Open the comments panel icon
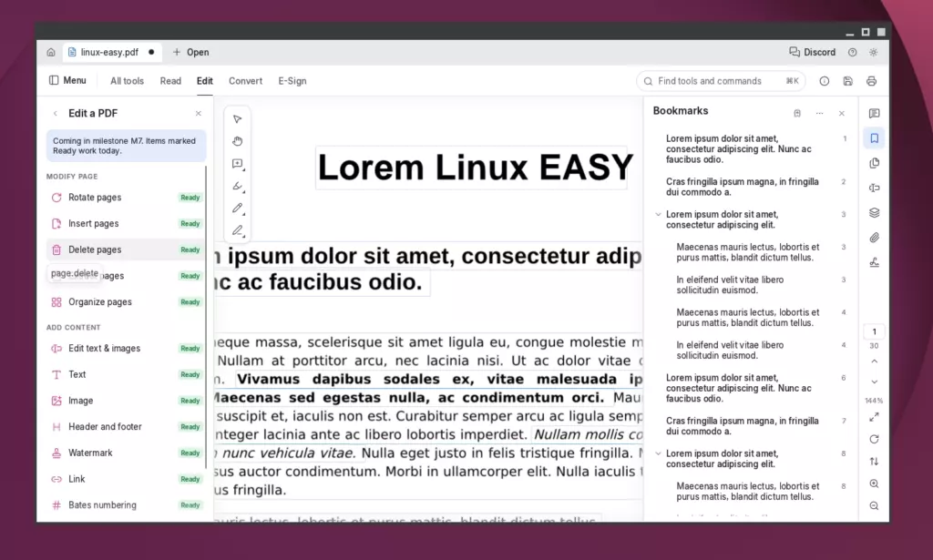Screen dimensions: 933x560 tap(874, 114)
